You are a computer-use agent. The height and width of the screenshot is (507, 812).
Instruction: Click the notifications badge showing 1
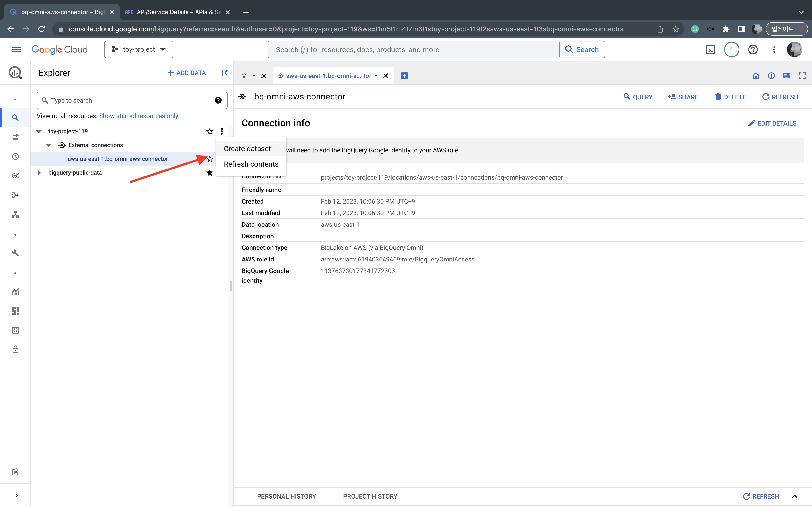coord(732,50)
